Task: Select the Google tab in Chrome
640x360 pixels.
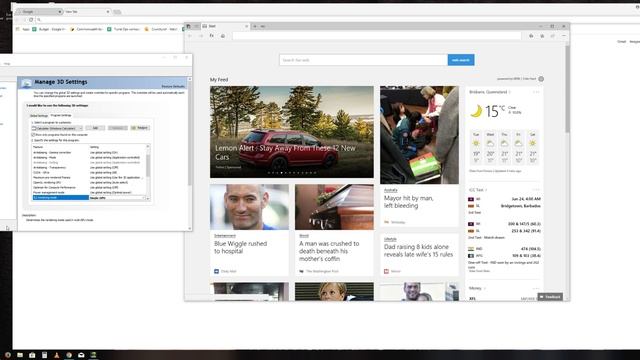Action: point(39,12)
